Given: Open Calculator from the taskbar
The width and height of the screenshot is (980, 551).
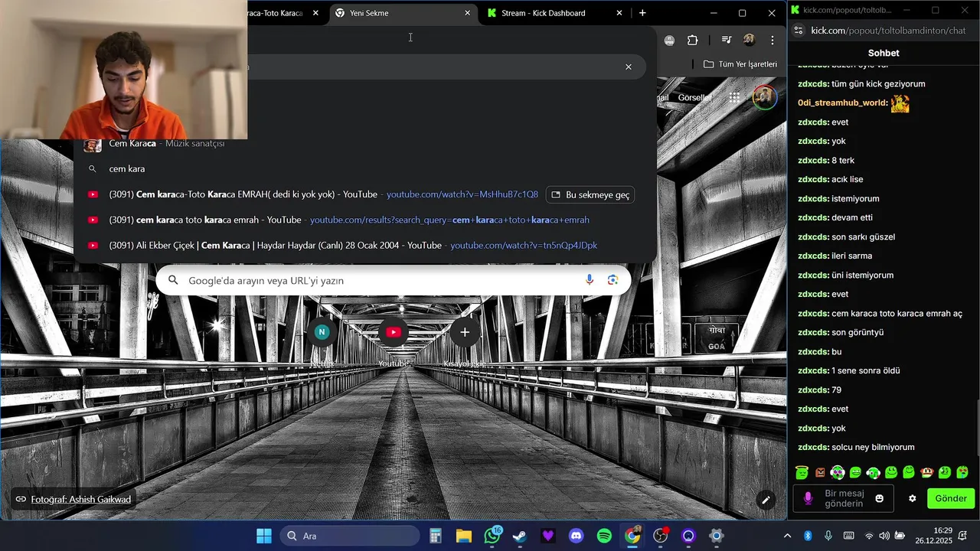Looking at the screenshot, I should (436, 536).
